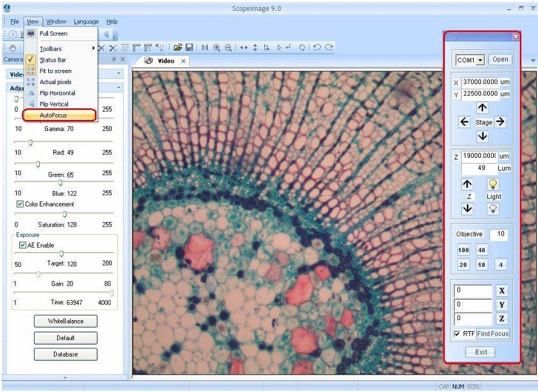Click the X position field 37000.0000
This screenshot has width=538, height=392.
pyautogui.click(x=480, y=82)
